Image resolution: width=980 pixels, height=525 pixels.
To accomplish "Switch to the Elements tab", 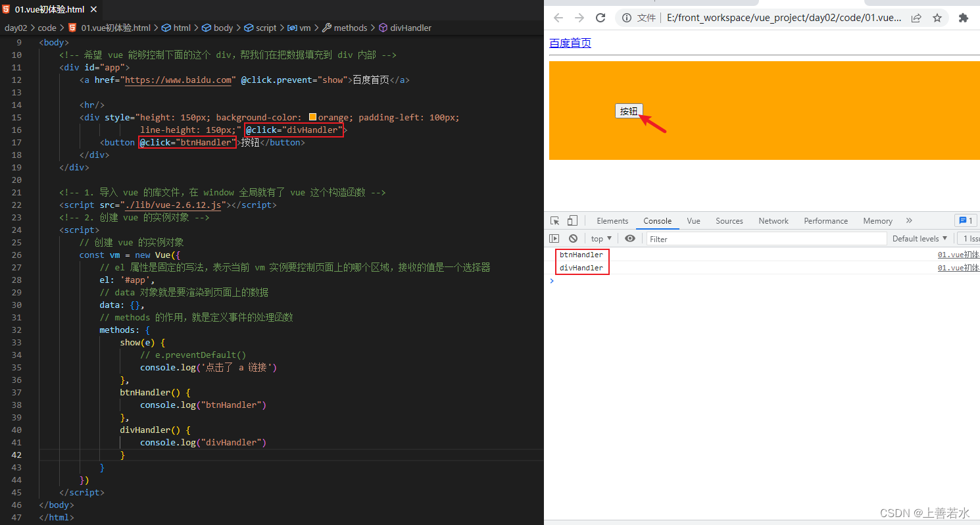I will pos(612,220).
